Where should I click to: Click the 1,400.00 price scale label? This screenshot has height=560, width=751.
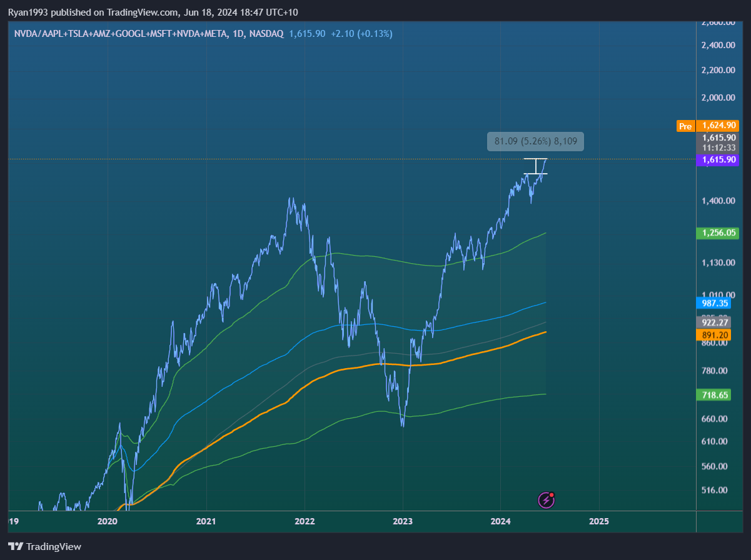pyautogui.click(x=717, y=201)
